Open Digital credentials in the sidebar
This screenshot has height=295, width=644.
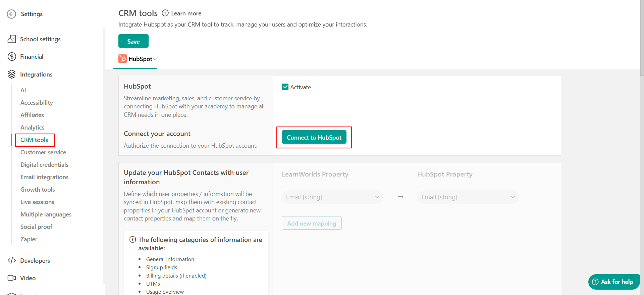pyautogui.click(x=44, y=164)
